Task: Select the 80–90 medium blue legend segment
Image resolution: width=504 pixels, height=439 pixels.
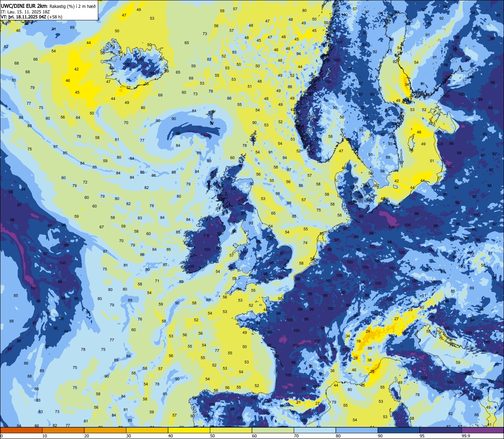Action: coord(357,430)
